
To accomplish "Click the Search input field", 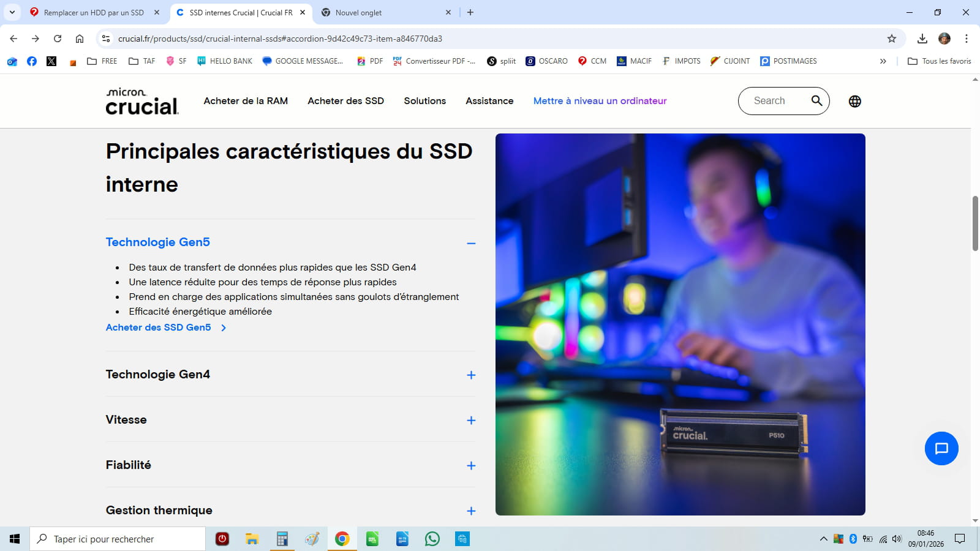I will (773, 101).
